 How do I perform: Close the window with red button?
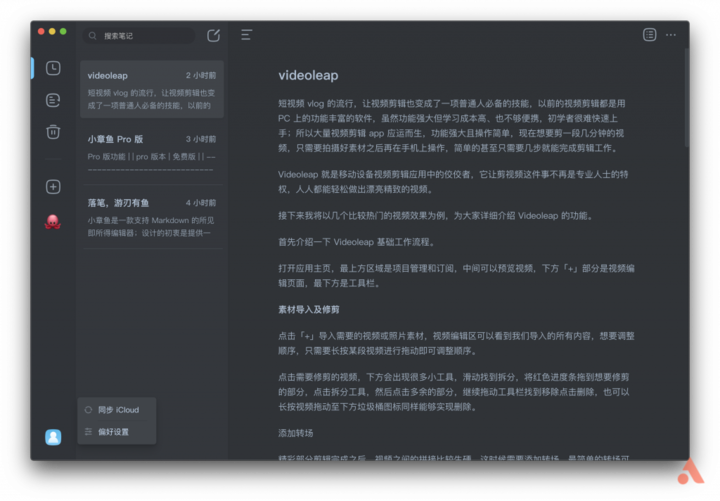pos(41,31)
